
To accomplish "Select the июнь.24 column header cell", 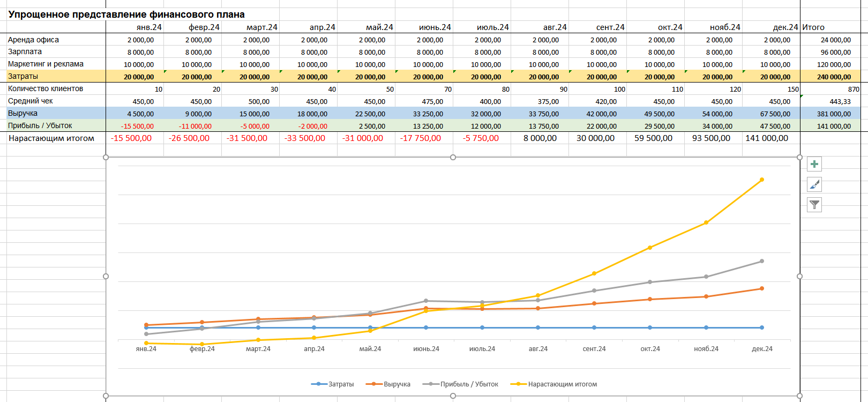I will (424, 27).
